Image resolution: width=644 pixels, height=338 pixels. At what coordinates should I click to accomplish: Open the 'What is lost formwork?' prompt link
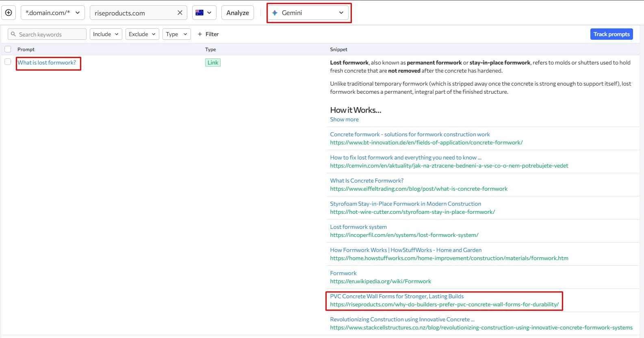coord(47,62)
